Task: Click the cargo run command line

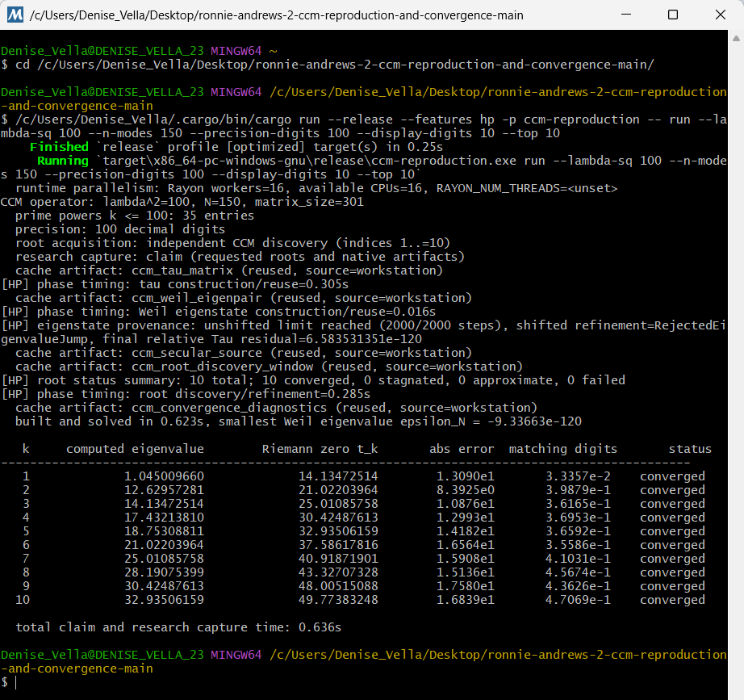Action: click(363, 126)
